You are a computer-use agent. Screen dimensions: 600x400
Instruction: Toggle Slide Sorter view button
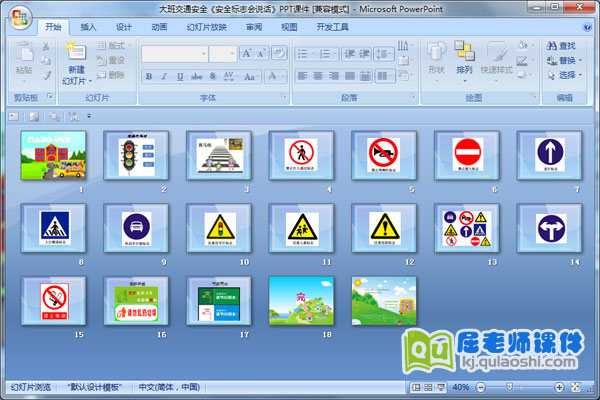[428, 386]
